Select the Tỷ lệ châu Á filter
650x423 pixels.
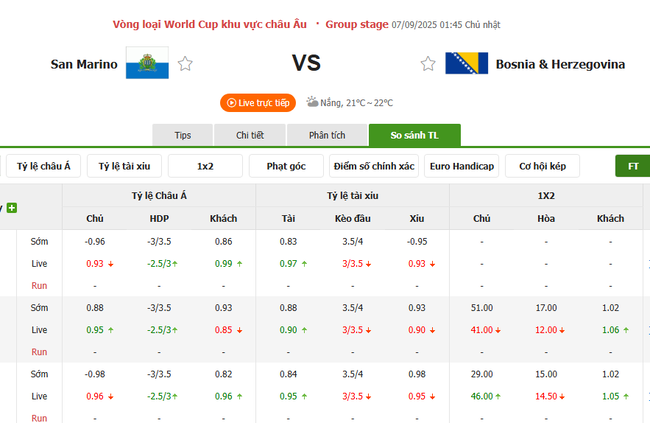(x=42, y=166)
